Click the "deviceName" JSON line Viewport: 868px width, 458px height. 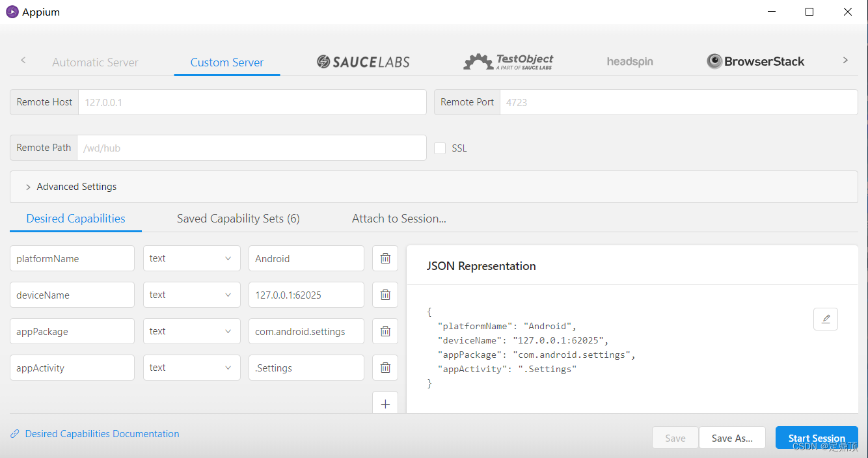pos(523,340)
